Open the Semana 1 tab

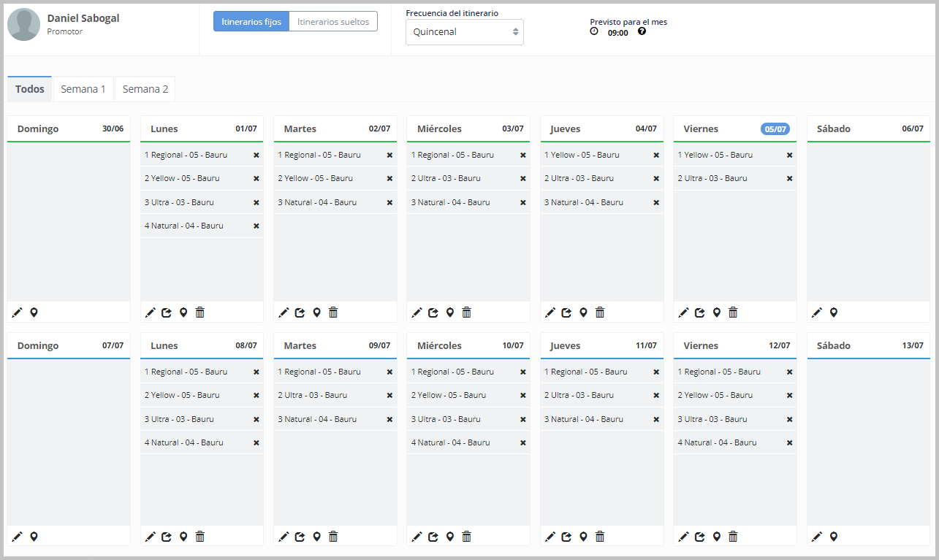point(83,89)
